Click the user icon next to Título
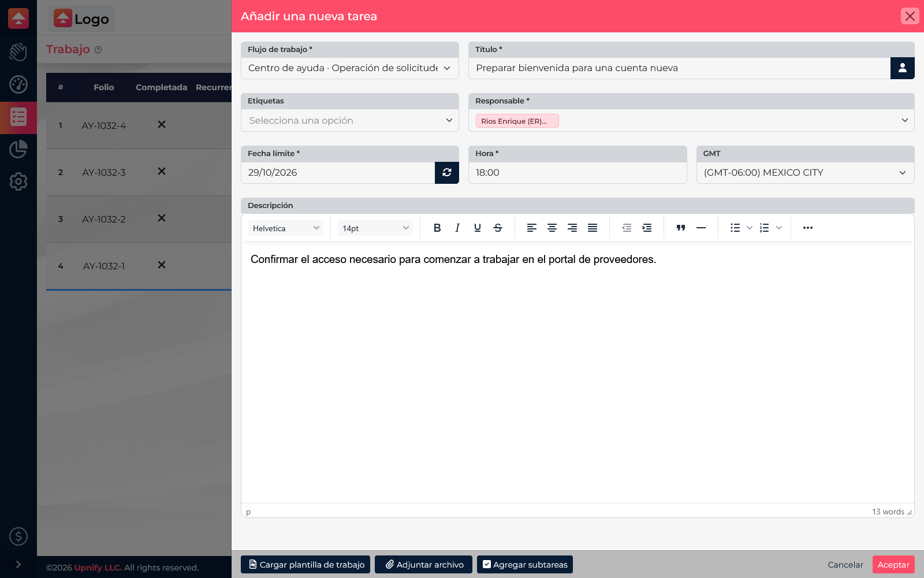 903,68
